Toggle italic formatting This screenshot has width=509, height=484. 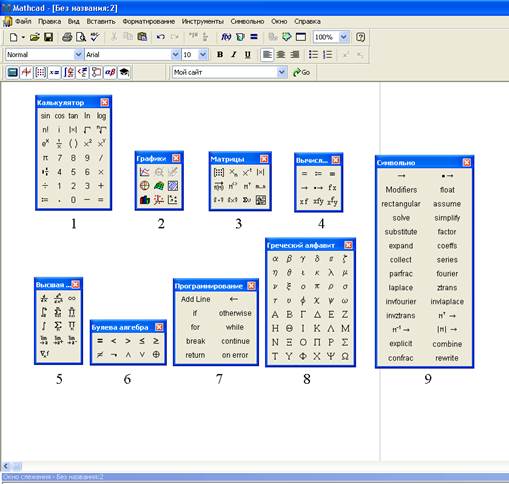pos(234,54)
